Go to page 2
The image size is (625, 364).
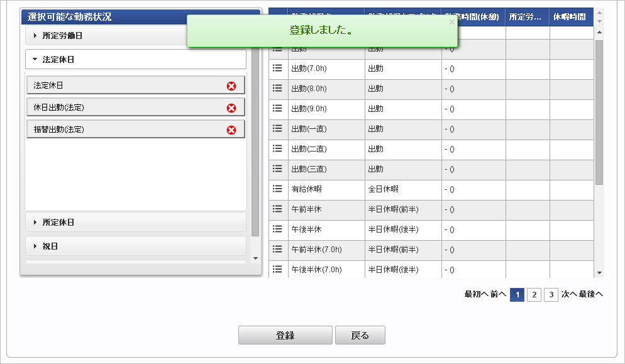(x=534, y=295)
